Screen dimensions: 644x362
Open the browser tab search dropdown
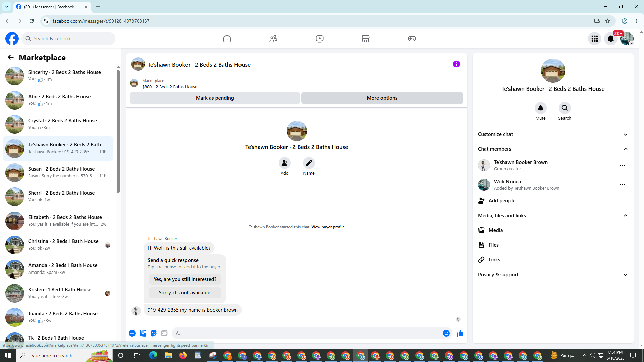pos(7,7)
